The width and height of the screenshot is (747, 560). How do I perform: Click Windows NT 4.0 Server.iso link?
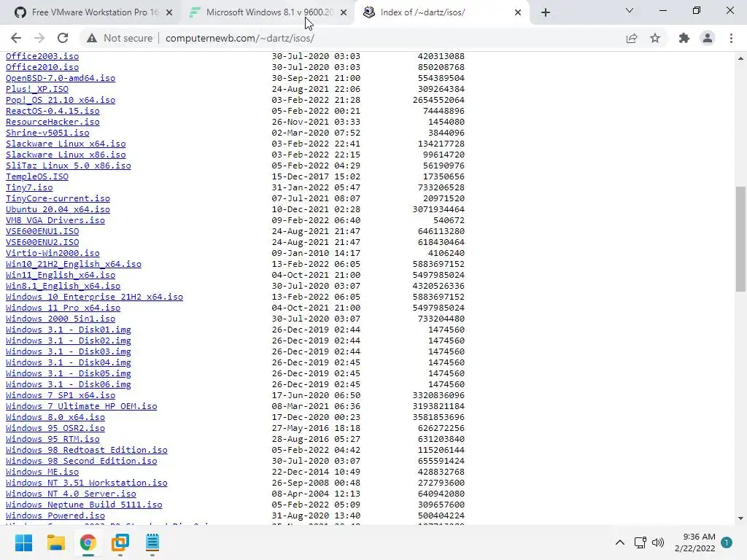tap(71, 494)
